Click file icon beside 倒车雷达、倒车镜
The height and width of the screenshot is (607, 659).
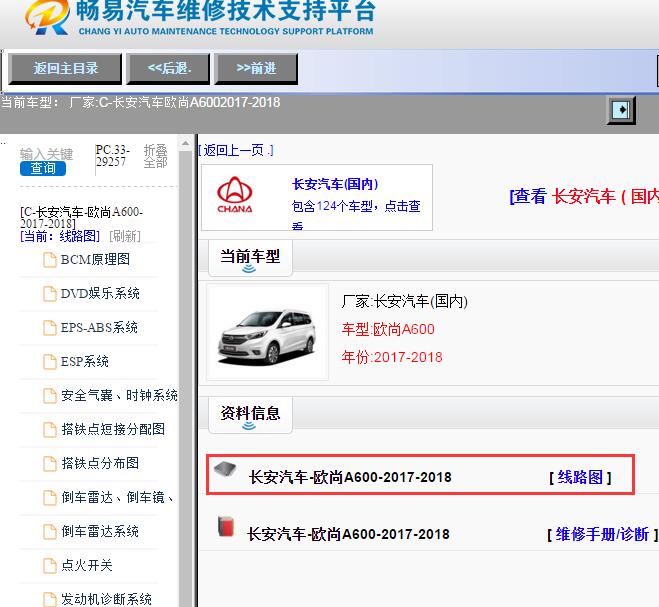[x=50, y=498]
